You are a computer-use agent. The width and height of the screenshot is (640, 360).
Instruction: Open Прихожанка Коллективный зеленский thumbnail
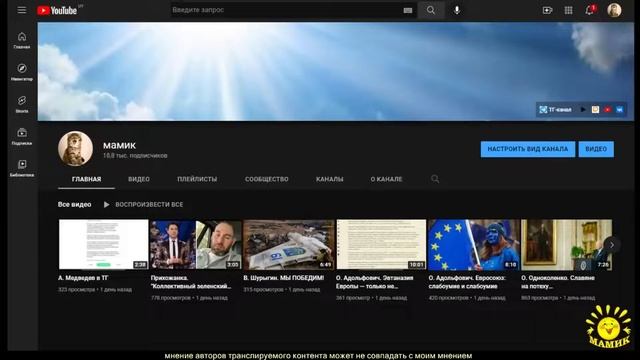pyautogui.click(x=196, y=244)
